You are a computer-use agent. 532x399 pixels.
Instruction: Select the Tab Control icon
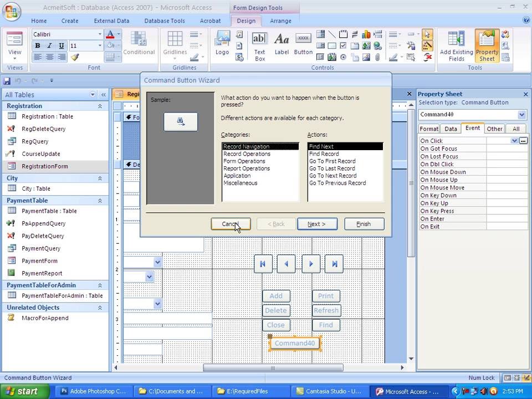coord(355,45)
